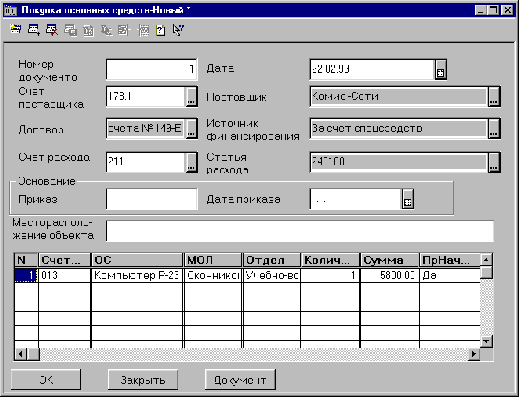Click the quantity cell with 1

(x=330, y=275)
